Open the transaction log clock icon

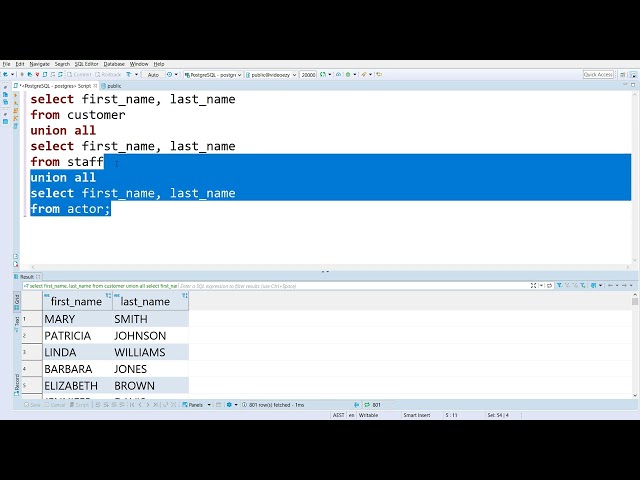tap(169, 74)
